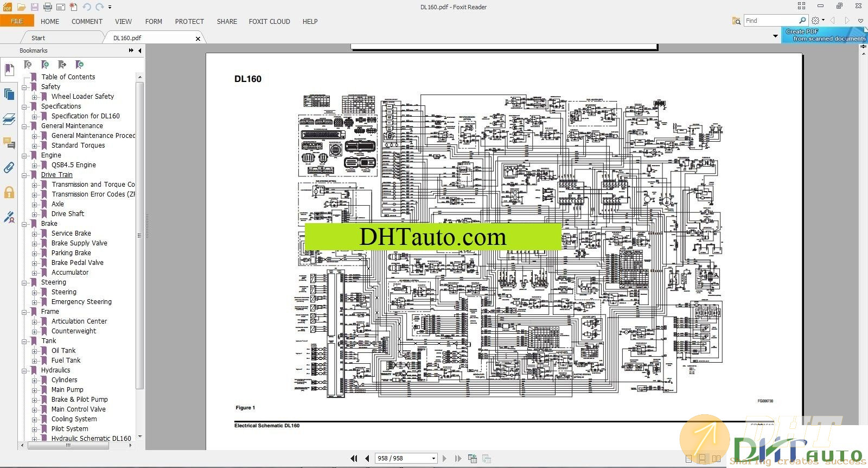Expand the Wheel Loader Safety bookmark
Image resolution: width=868 pixels, height=468 pixels.
[35, 97]
